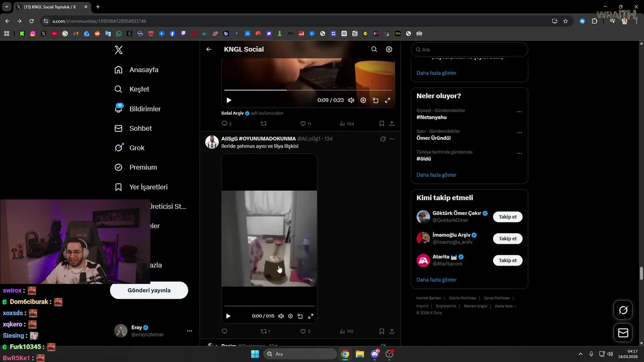Open Yer İşaretleri bookmarks
This screenshot has height=362, width=644.
141,187
